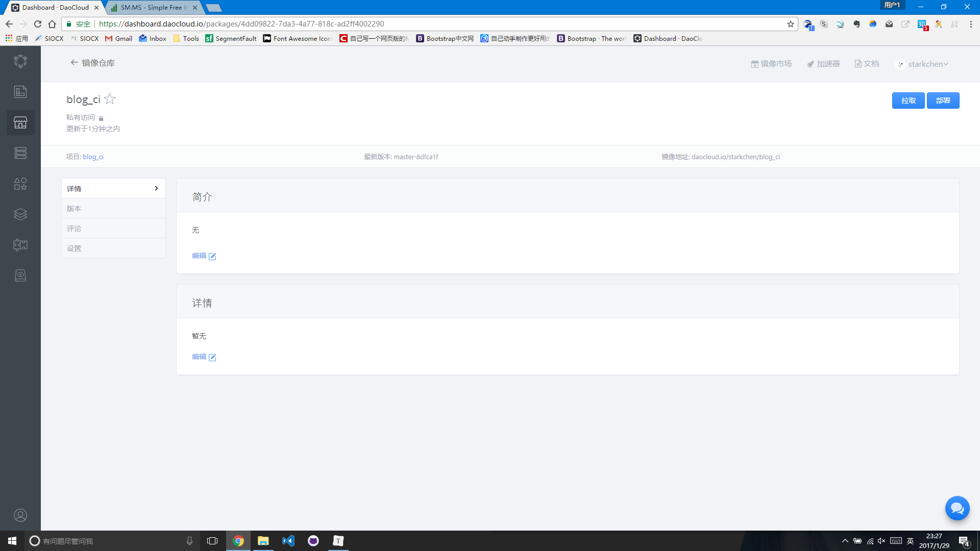Expand the starkchen user dropdown

923,64
